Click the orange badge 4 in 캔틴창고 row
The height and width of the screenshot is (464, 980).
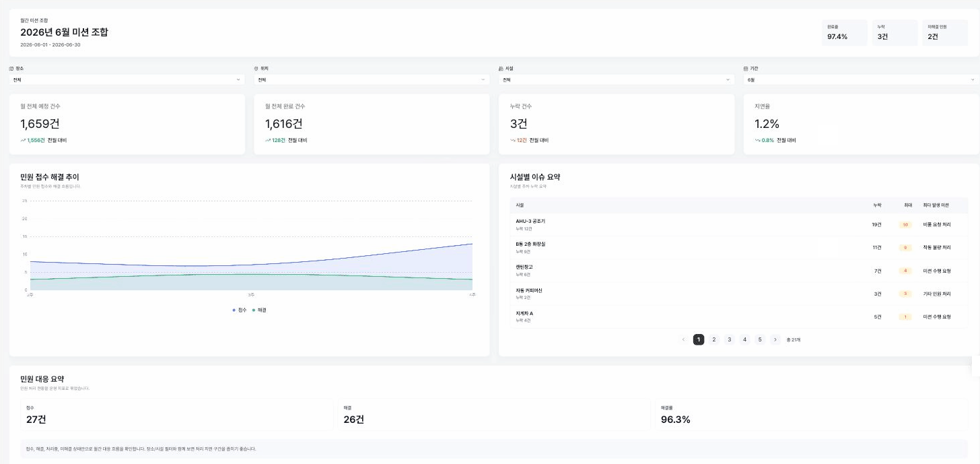tap(905, 271)
